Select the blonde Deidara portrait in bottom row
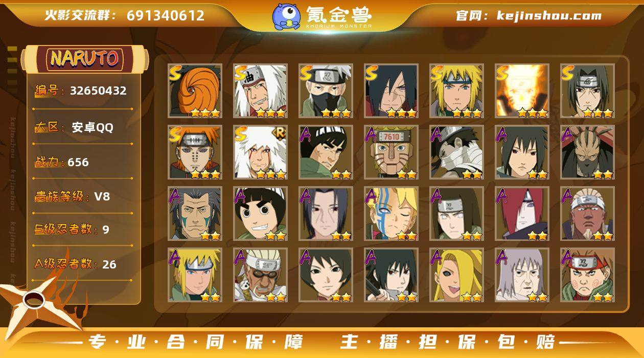644x358 pixels. click(x=456, y=275)
